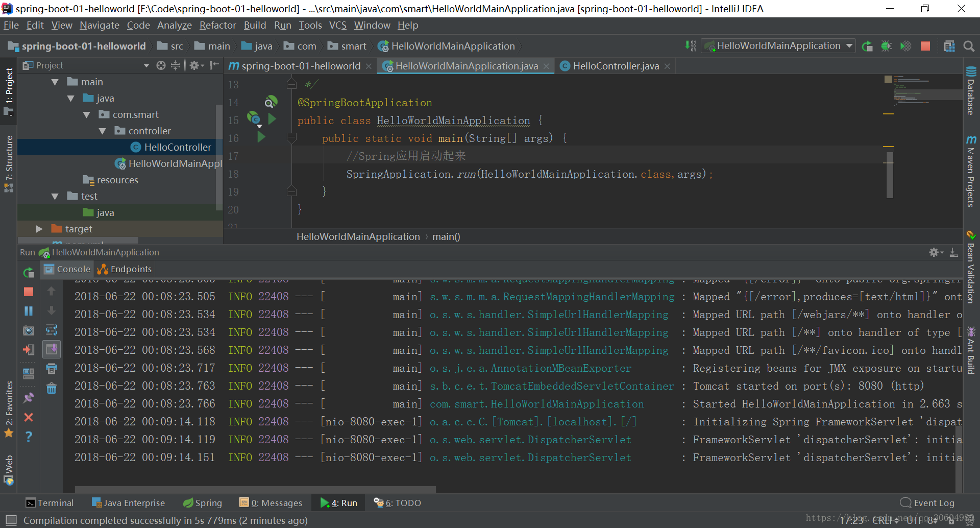Dump threads with camera icon
The height and width of the screenshot is (528, 980).
[x=29, y=330]
